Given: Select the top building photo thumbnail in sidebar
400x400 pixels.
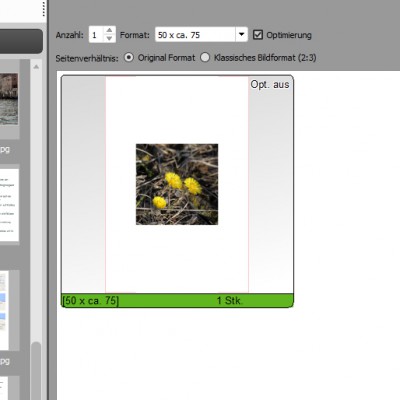Looking at the screenshot, I should tap(9, 99).
